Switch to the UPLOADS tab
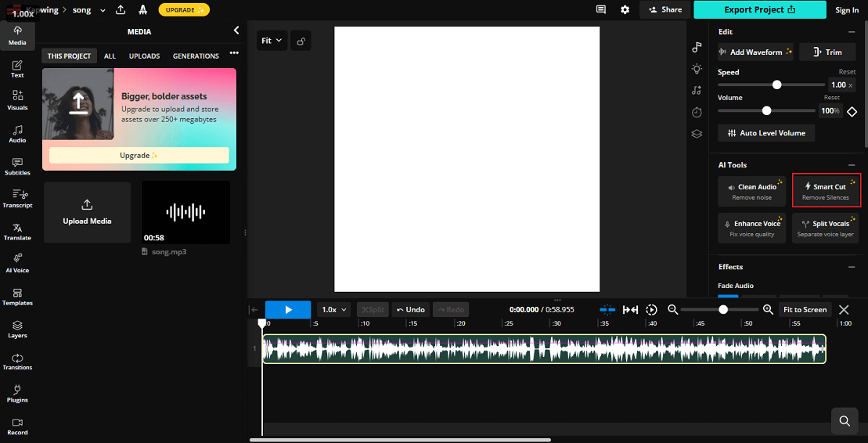868x443 pixels. point(145,56)
